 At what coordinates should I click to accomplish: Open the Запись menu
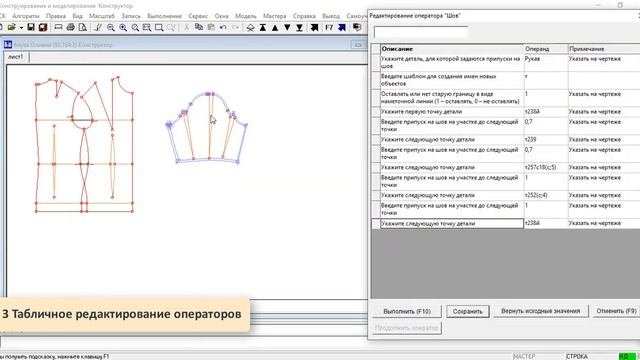coord(131,16)
